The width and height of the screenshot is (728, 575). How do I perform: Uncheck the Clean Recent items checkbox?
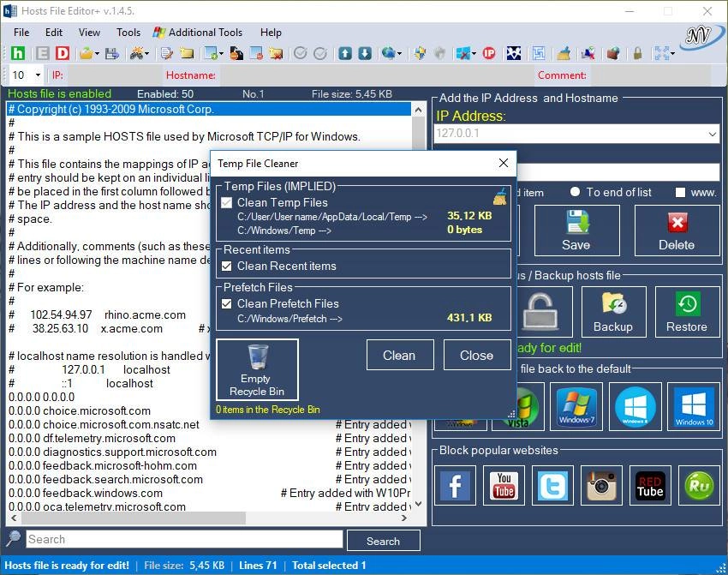(227, 267)
